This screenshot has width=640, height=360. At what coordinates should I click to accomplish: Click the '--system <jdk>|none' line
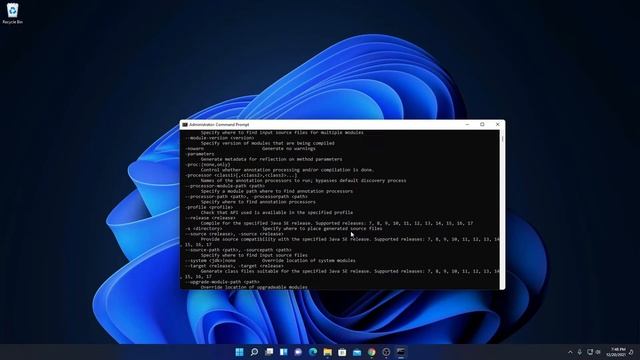pos(270,260)
